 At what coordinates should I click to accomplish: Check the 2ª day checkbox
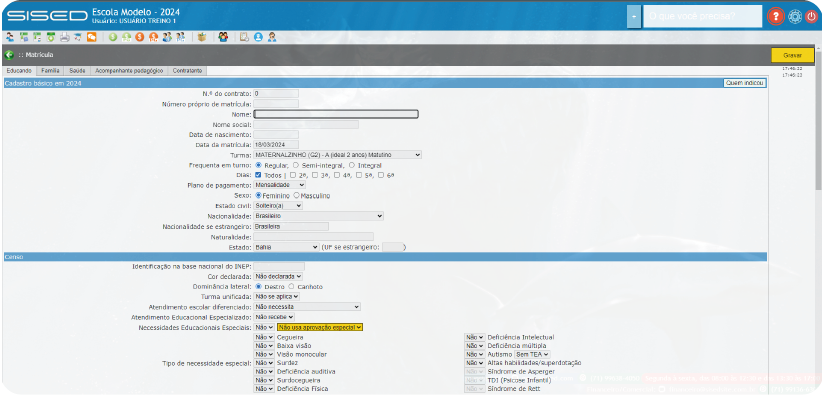pos(293,175)
